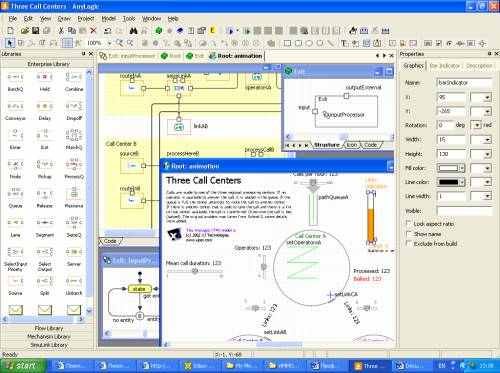Toggle the Show name checkbox

pos(408,233)
